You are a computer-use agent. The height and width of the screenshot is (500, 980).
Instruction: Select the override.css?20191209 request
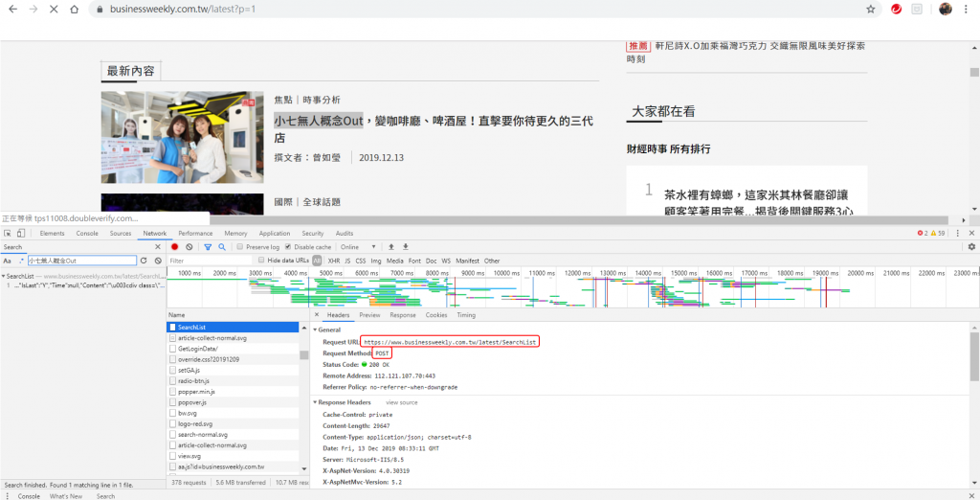coord(234,359)
